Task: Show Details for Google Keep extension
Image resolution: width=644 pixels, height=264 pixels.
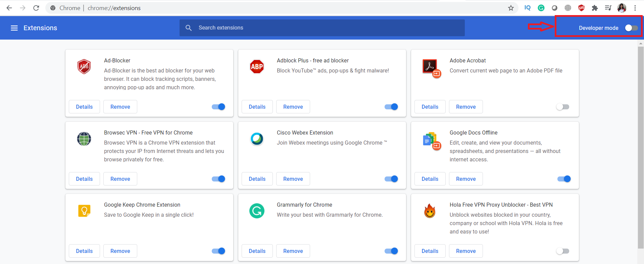Action: click(x=84, y=251)
